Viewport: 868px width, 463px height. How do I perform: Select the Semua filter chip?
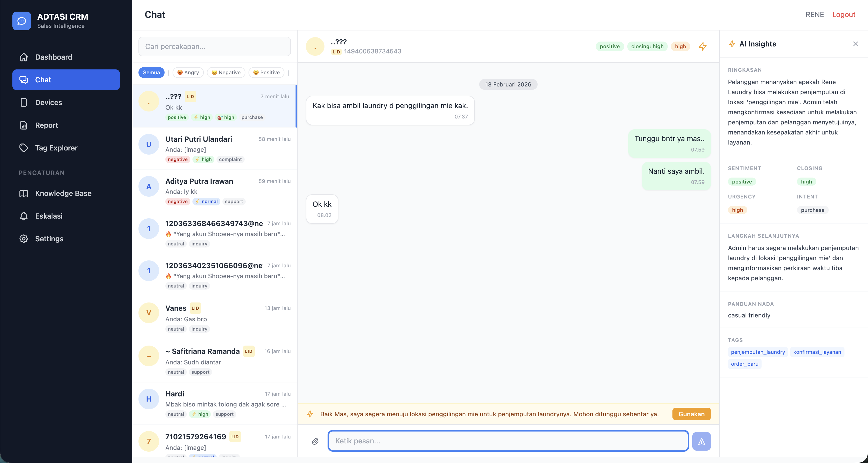click(x=151, y=73)
